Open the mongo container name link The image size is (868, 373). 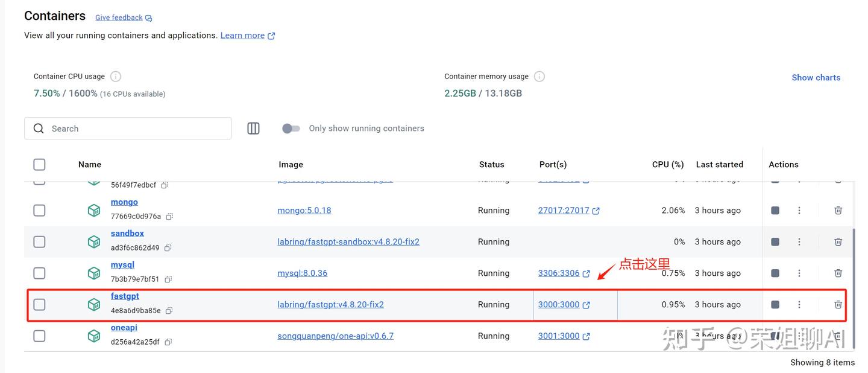point(124,202)
